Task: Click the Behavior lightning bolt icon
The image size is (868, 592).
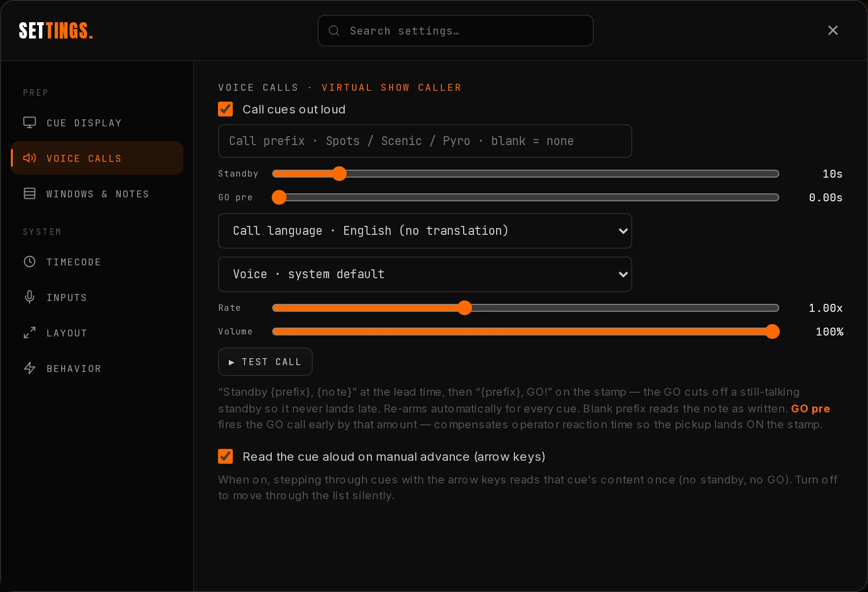Action: tap(30, 369)
